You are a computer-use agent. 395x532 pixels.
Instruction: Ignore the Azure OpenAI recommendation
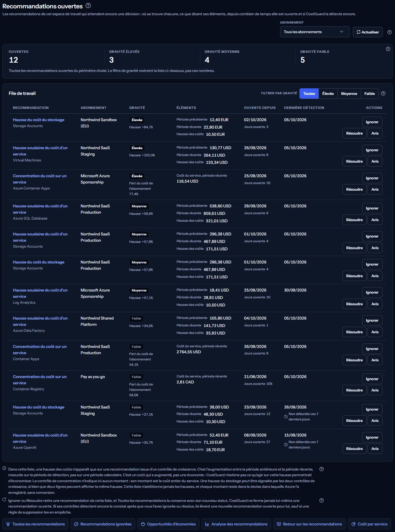(372, 437)
